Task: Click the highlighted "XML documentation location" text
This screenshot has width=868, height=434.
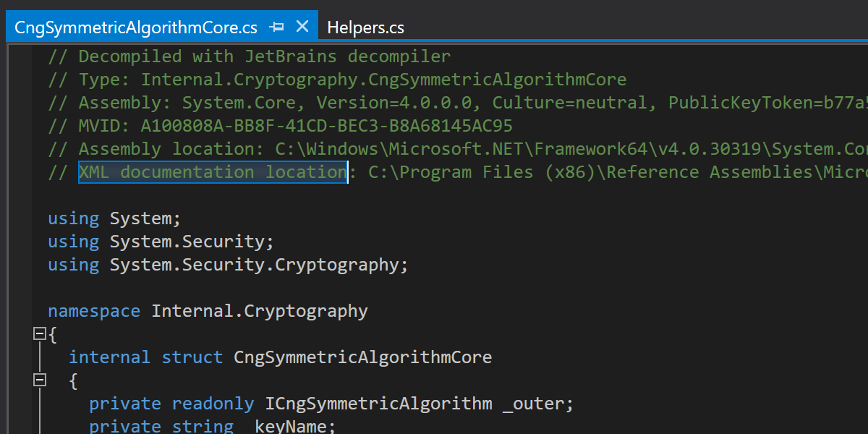Action: click(x=213, y=172)
